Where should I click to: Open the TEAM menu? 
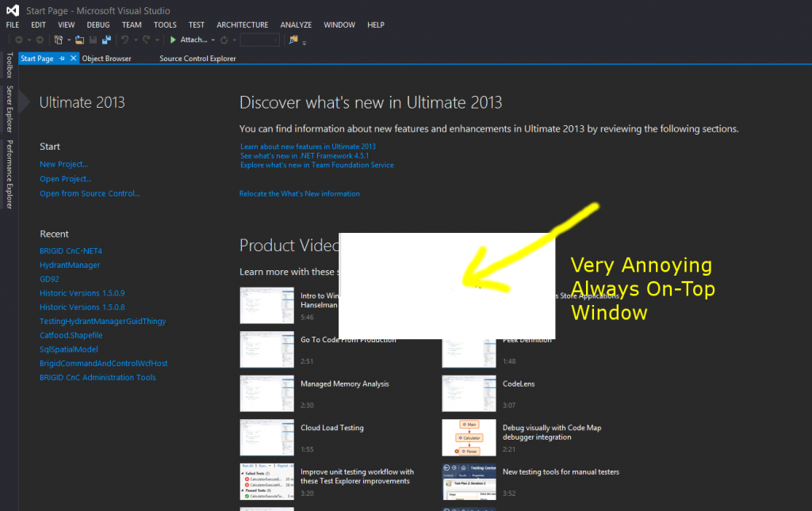pos(132,25)
